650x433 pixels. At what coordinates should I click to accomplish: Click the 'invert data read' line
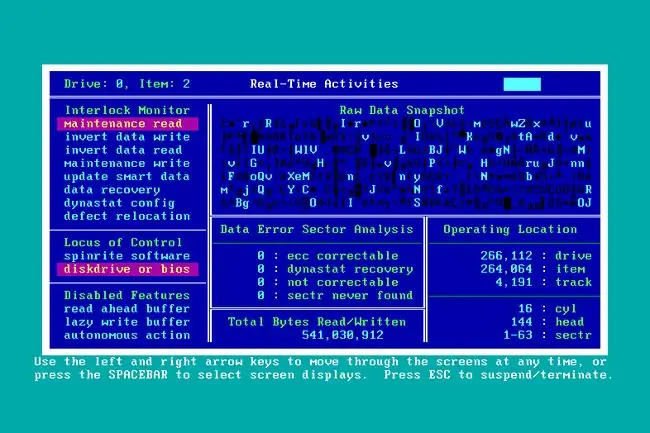[123, 150]
